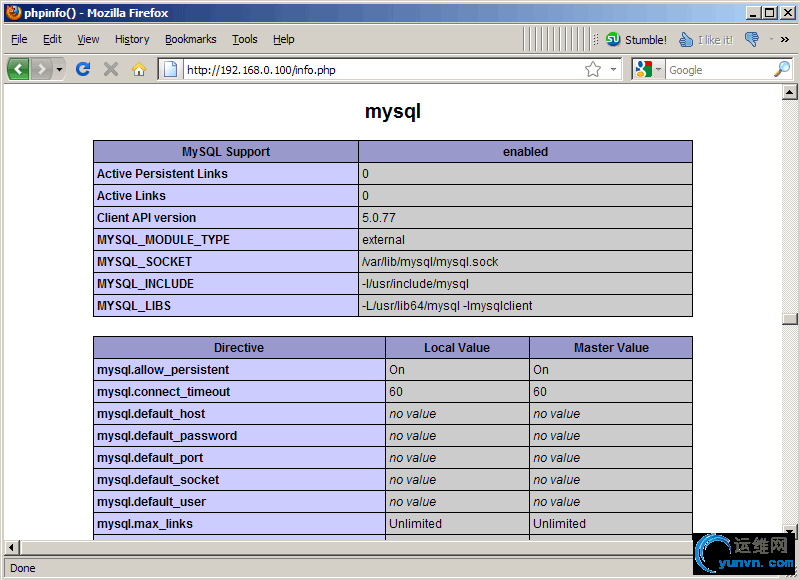
Task: Minimize the Firefox window
Action: point(752,13)
